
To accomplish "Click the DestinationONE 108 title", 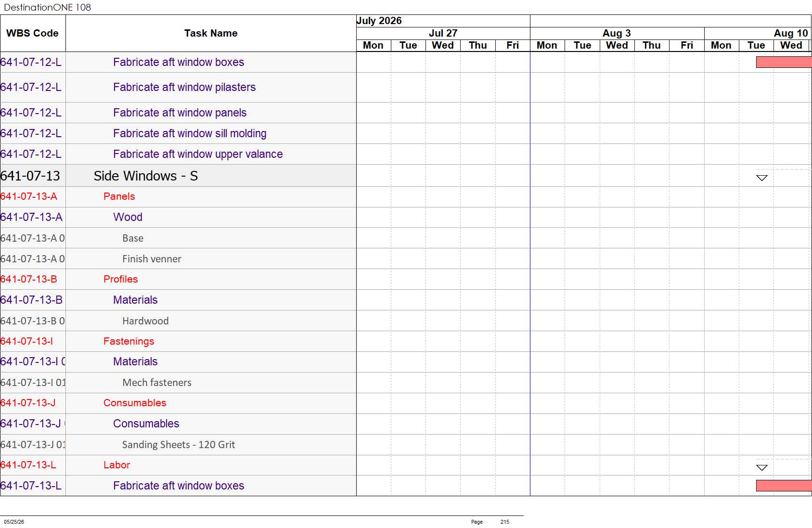I will 47,7.
